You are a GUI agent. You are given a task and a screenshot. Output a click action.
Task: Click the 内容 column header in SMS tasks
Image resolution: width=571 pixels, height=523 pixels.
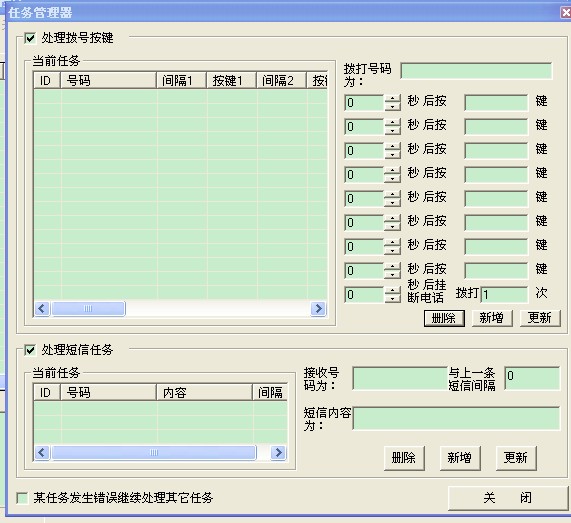[204, 392]
